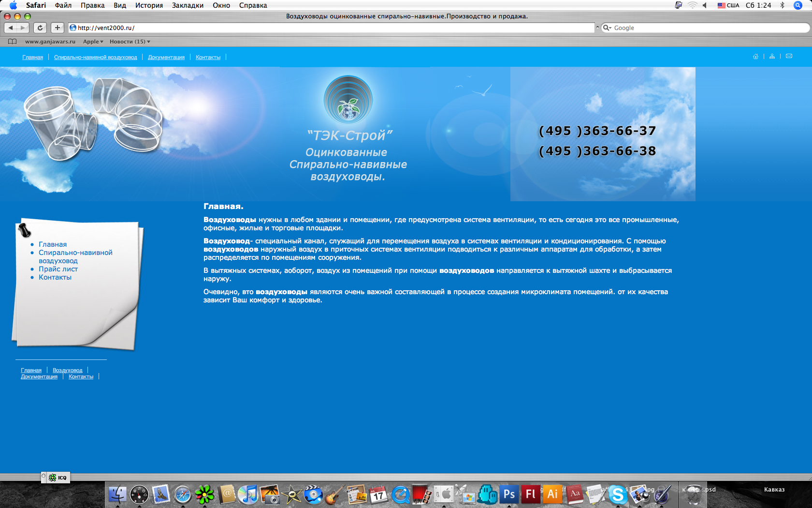Open the site map icon in header

coord(772,57)
